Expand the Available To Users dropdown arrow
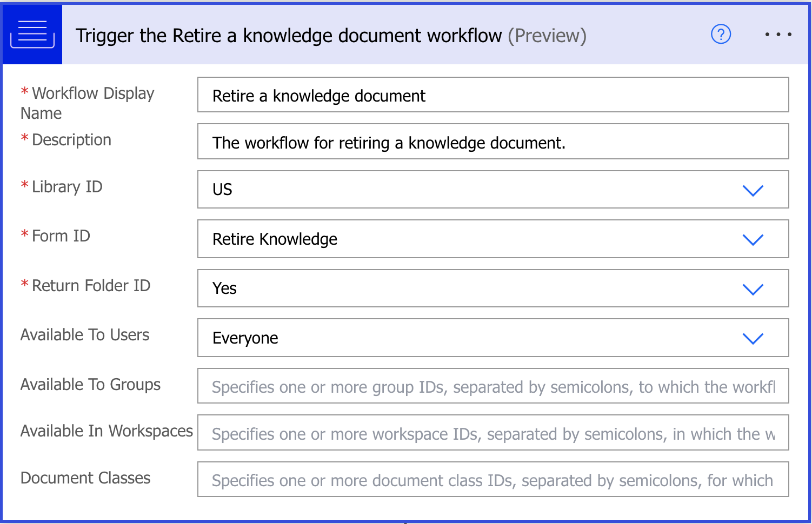The width and height of the screenshot is (812, 524). [x=753, y=338]
